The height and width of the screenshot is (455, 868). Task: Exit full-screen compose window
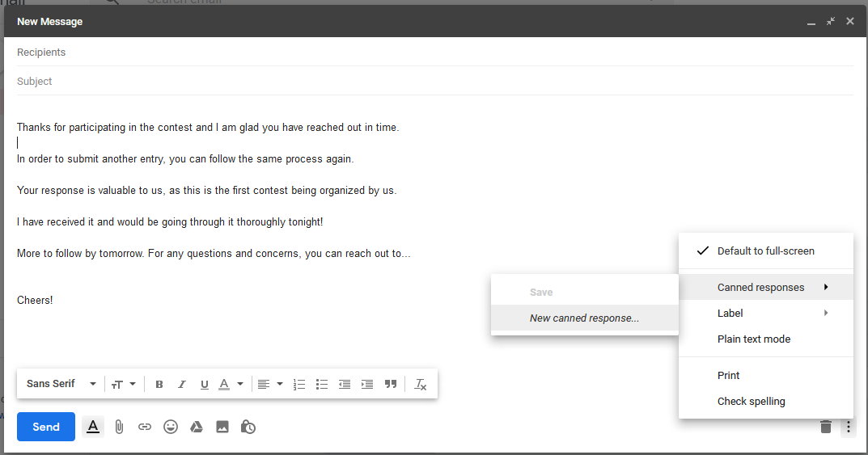830,21
